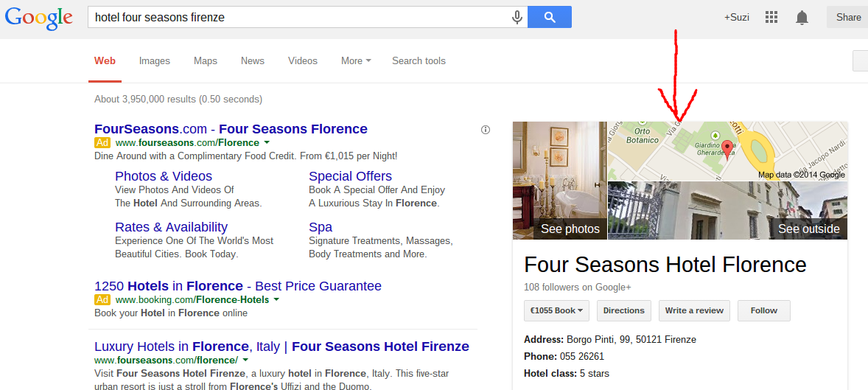Open the Google apps grid icon
This screenshot has width=868, height=390.
[771, 17]
